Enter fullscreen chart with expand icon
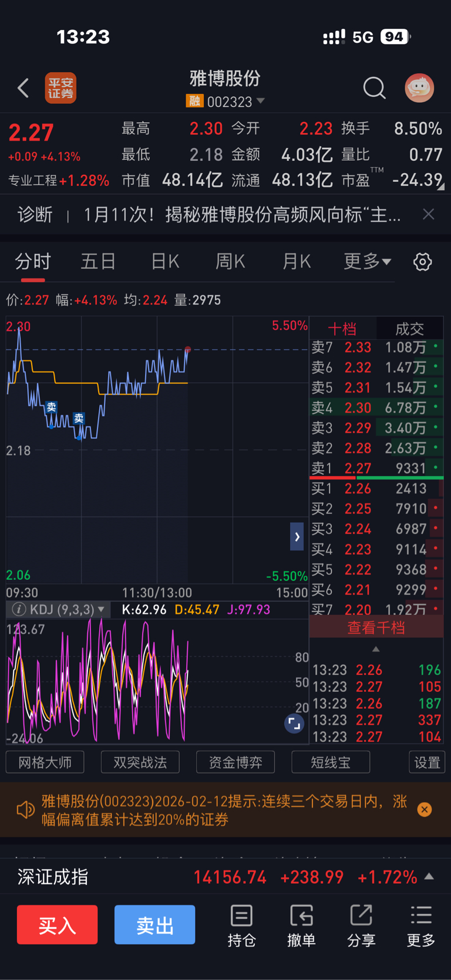Viewport: 451px width, 980px height. click(x=294, y=724)
